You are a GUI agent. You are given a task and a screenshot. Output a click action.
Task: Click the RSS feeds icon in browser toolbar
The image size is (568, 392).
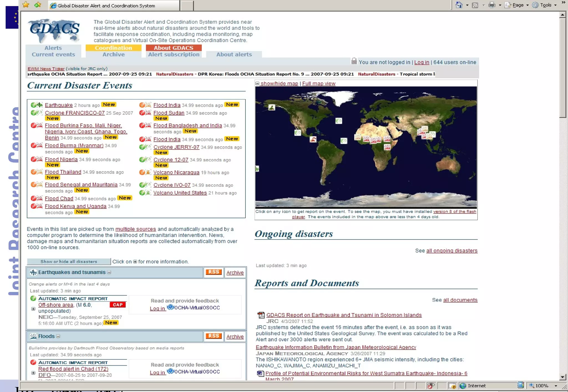pyautogui.click(x=475, y=5)
